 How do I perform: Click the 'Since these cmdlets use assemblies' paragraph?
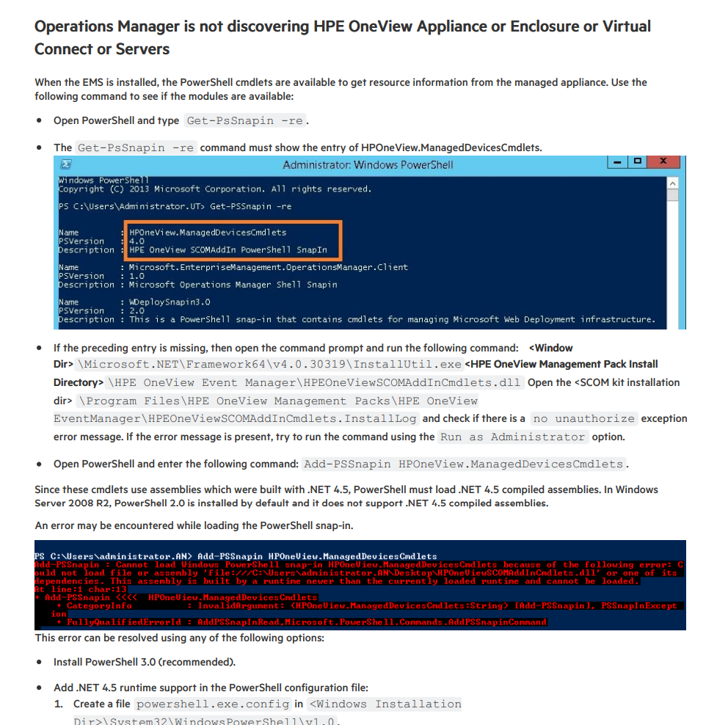(346, 496)
